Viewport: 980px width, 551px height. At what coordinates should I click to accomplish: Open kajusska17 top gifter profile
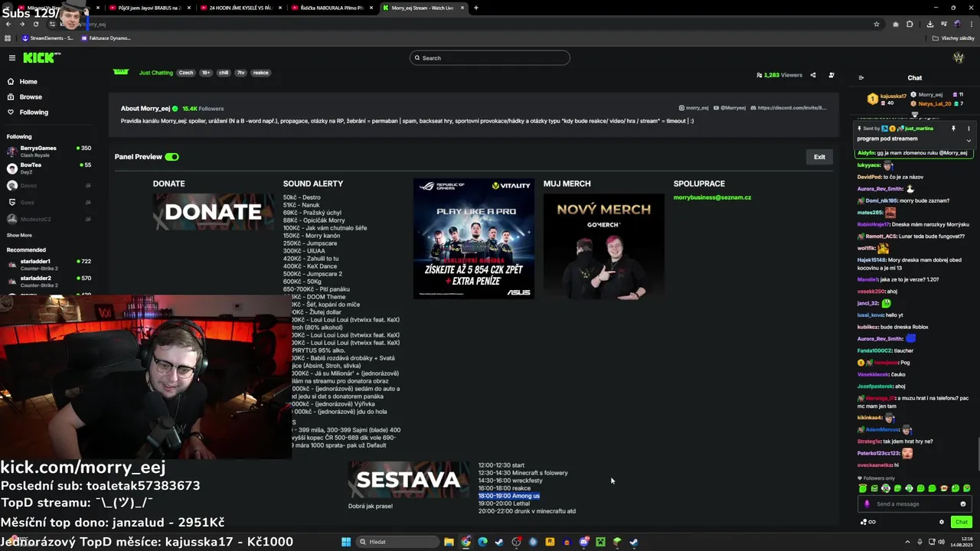point(893,96)
